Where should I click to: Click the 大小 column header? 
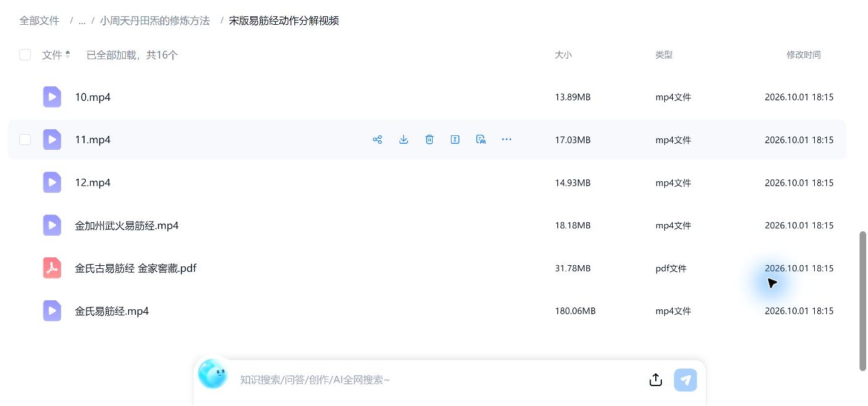[x=563, y=55]
